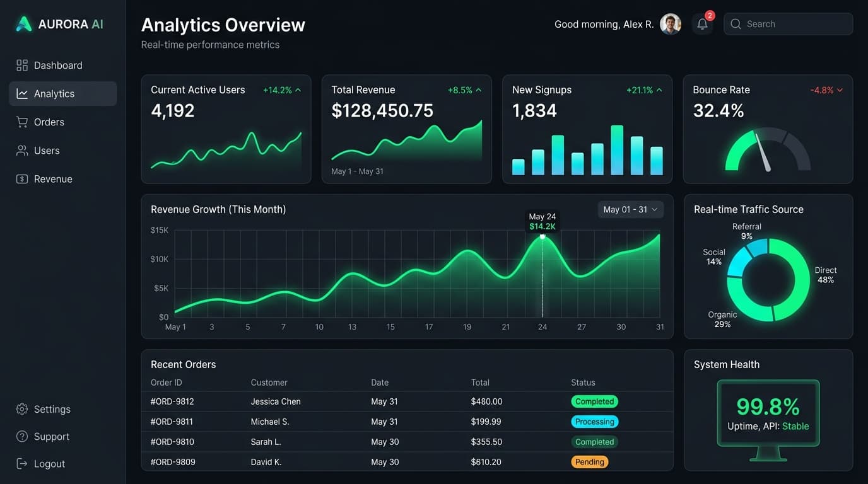The height and width of the screenshot is (484, 868).
Task: Click the Analytics chart icon in sidebar
Action: tap(22, 93)
